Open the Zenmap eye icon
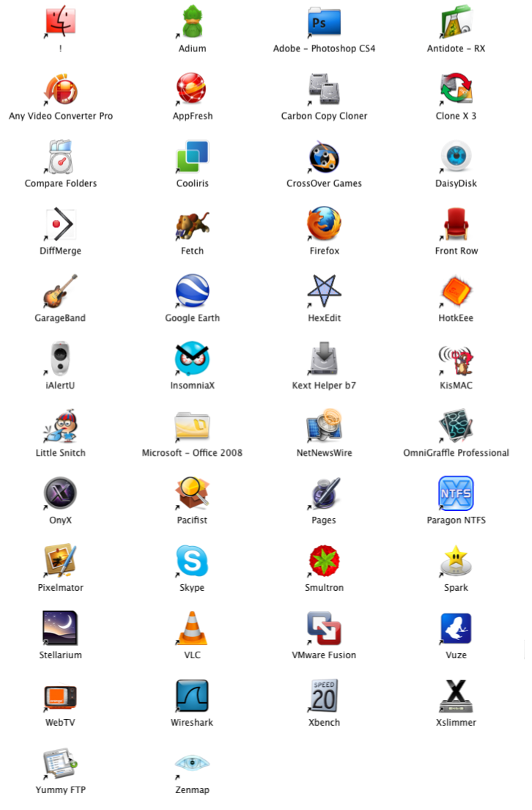The image size is (532, 810). [x=192, y=763]
